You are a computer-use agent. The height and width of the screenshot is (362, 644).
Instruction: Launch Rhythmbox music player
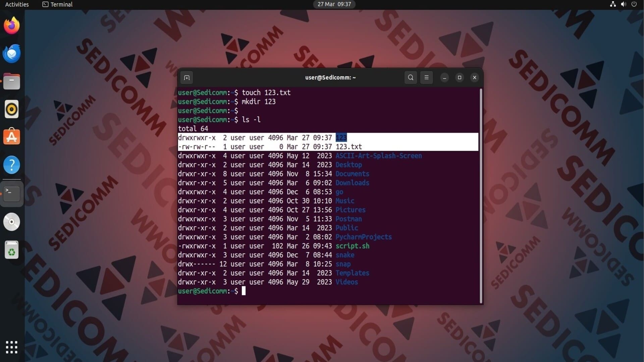(x=12, y=109)
